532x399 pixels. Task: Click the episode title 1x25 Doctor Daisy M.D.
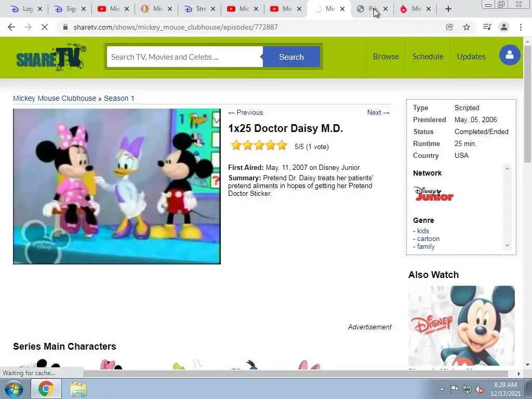(285, 128)
